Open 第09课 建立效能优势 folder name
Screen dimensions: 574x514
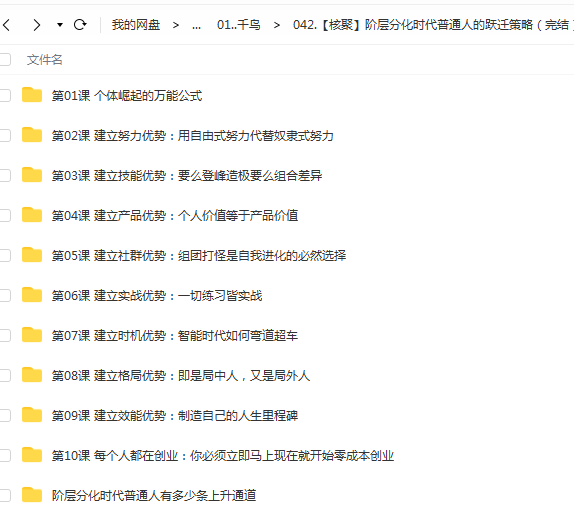[x=175, y=416]
